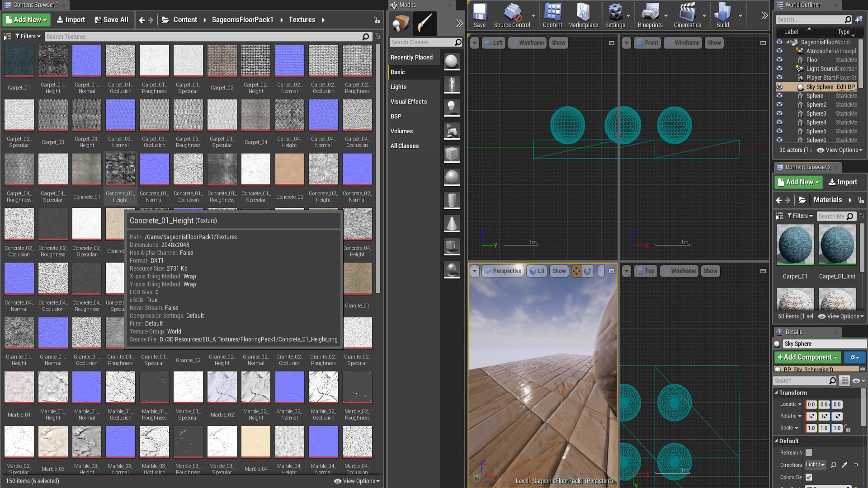Open the Perspective viewport dropdown
This screenshot has height=488, width=868.
pyautogui.click(x=503, y=271)
